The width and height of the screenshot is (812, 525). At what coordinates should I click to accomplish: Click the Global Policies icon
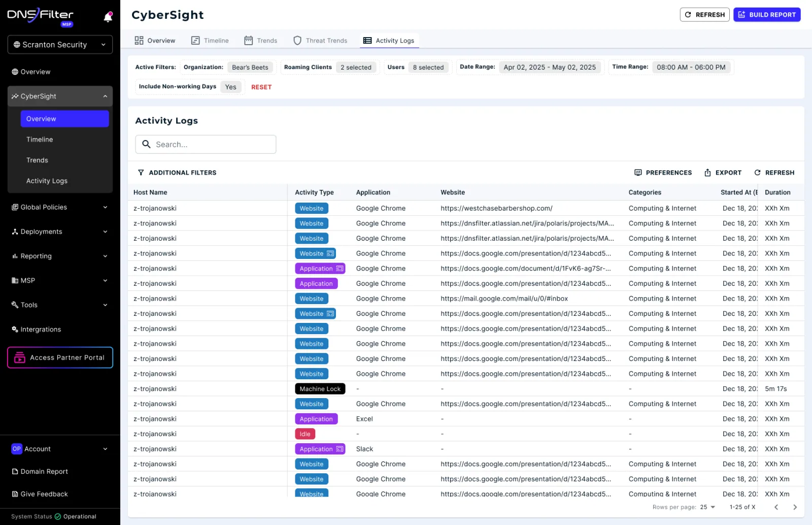pos(15,207)
